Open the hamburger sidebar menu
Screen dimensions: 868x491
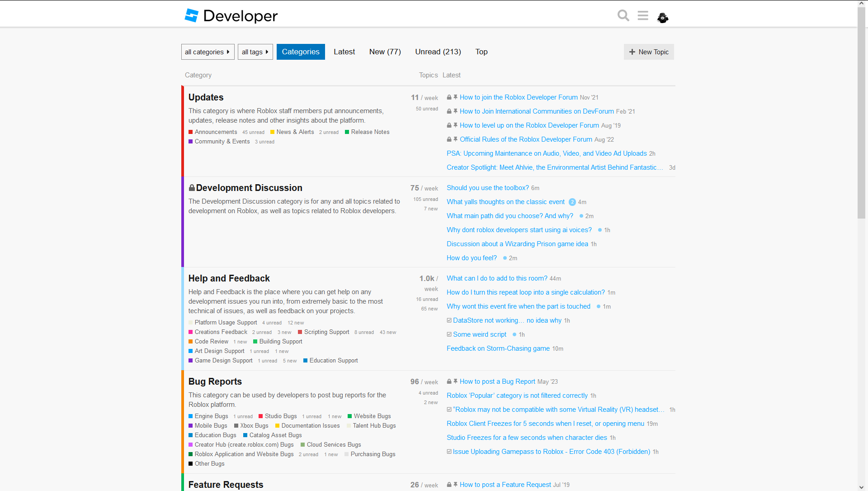point(643,15)
